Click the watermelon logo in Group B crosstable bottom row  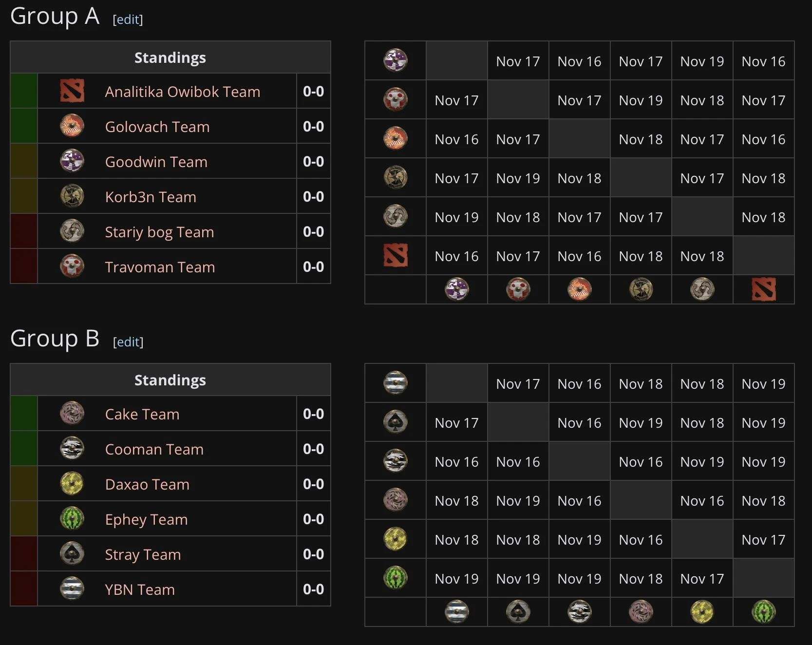(x=763, y=612)
